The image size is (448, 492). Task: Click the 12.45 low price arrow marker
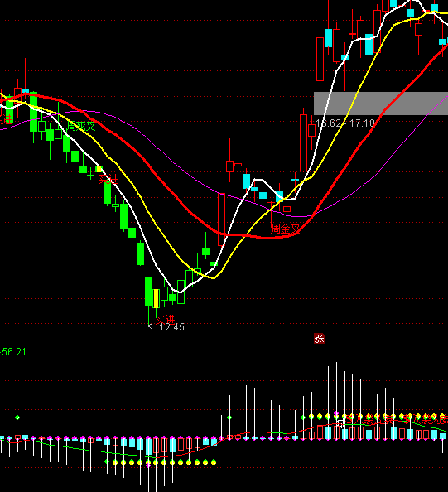166,327
